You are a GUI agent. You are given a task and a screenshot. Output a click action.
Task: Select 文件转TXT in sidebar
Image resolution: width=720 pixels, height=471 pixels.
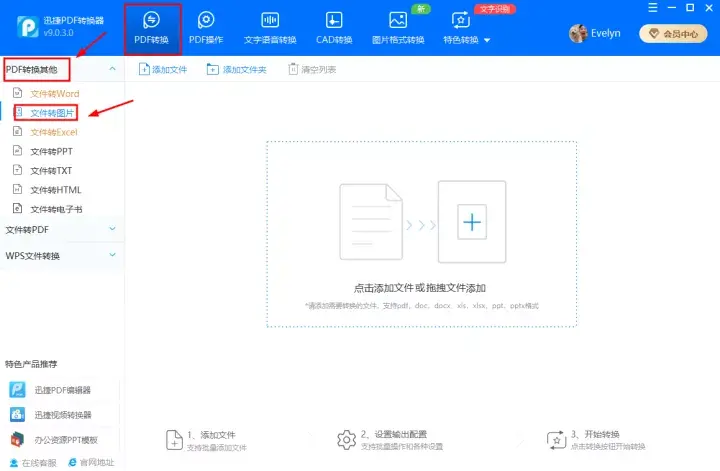51,171
